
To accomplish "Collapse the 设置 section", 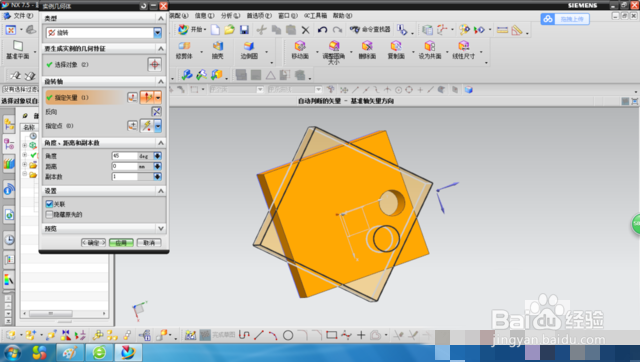I will pos(161,191).
